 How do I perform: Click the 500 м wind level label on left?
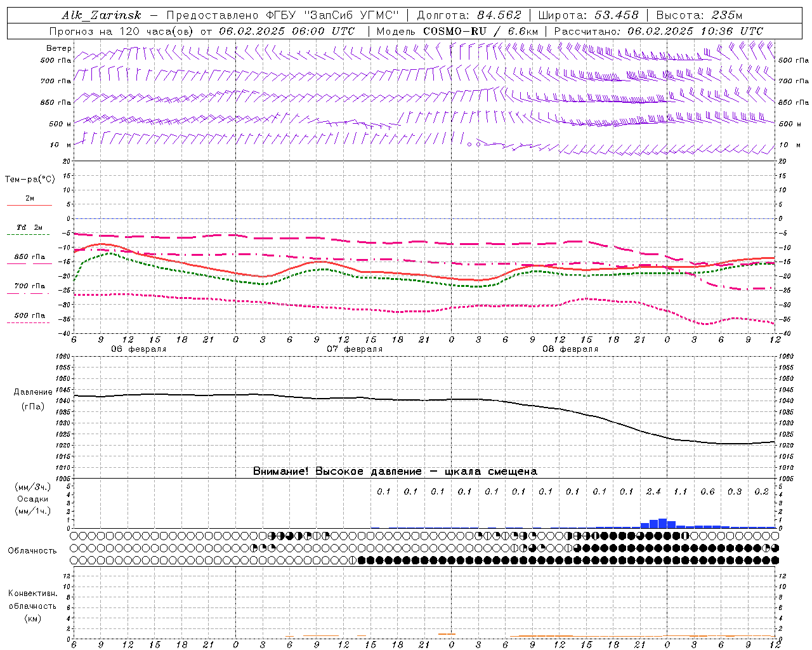[x=60, y=124]
